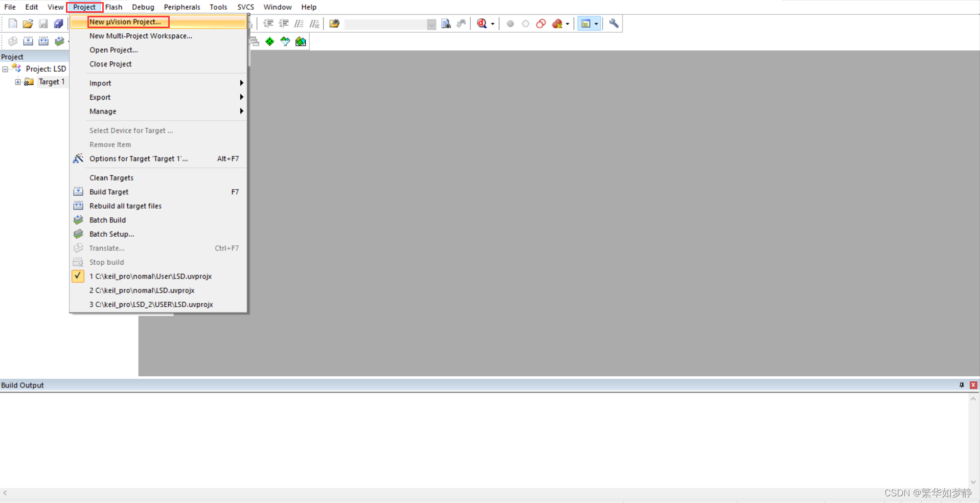Open the Debug menu
Viewport: 980px width, 503px height.
tap(143, 7)
